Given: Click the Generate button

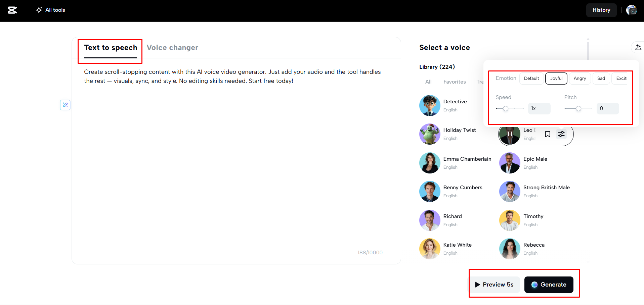Looking at the screenshot, I should [x=549, y=285].
